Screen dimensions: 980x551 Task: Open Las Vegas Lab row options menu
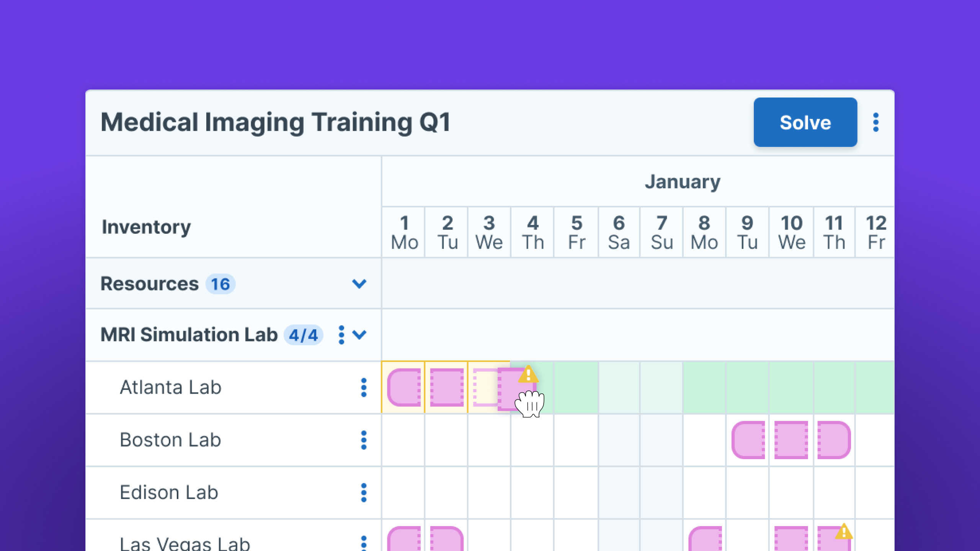point(364,543)
